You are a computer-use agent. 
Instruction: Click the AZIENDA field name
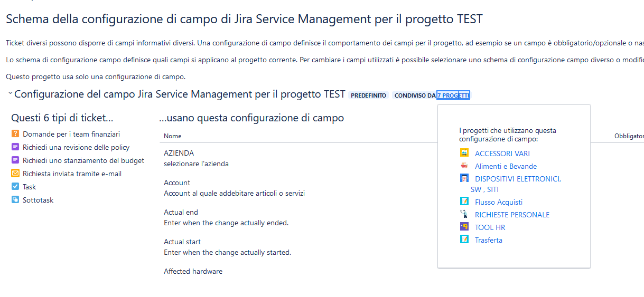pos(179,154)
